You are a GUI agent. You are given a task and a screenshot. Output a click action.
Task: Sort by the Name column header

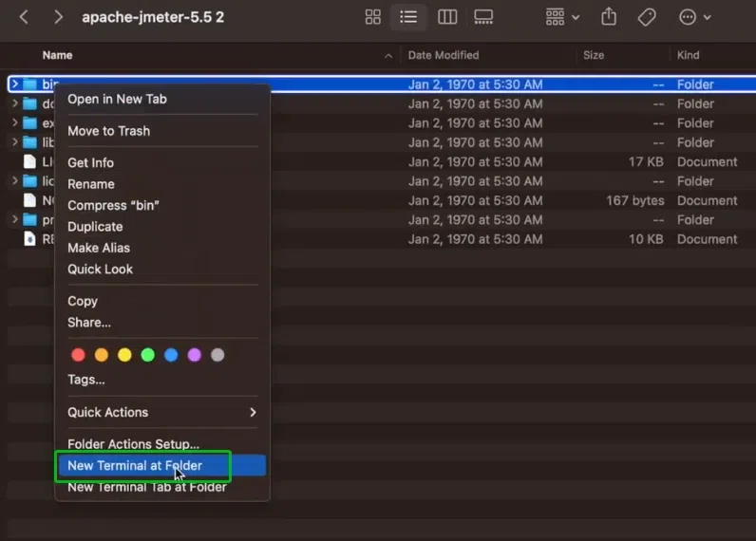point(57,55)
